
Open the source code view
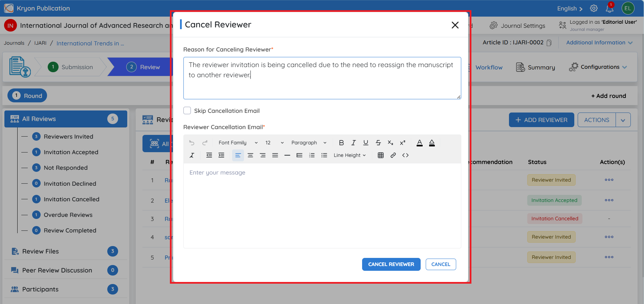[x=405, y=155]
